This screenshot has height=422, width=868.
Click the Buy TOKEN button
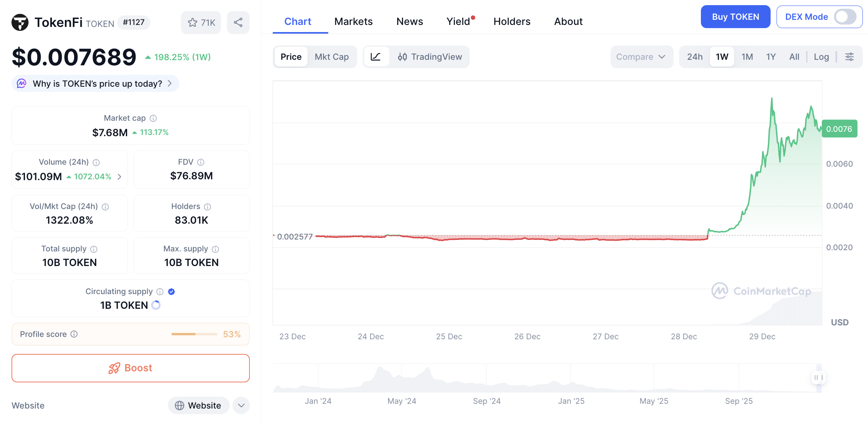(735, 17)
